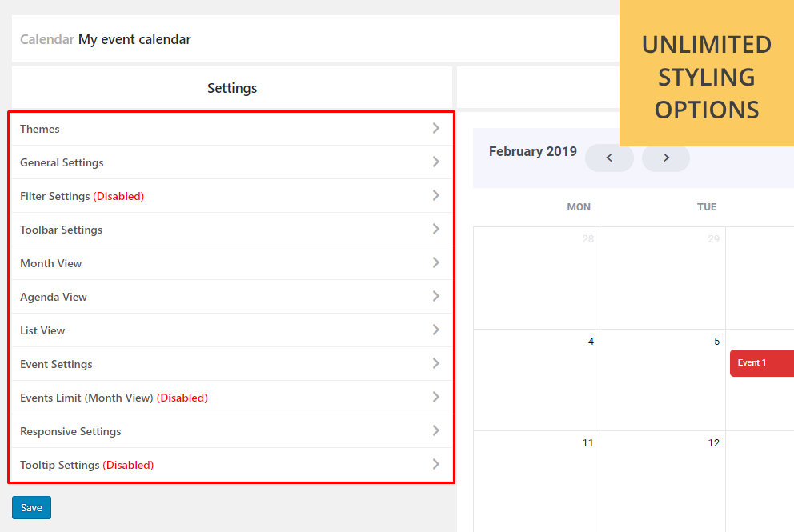Expand the List View chevron

pos(435,330)
